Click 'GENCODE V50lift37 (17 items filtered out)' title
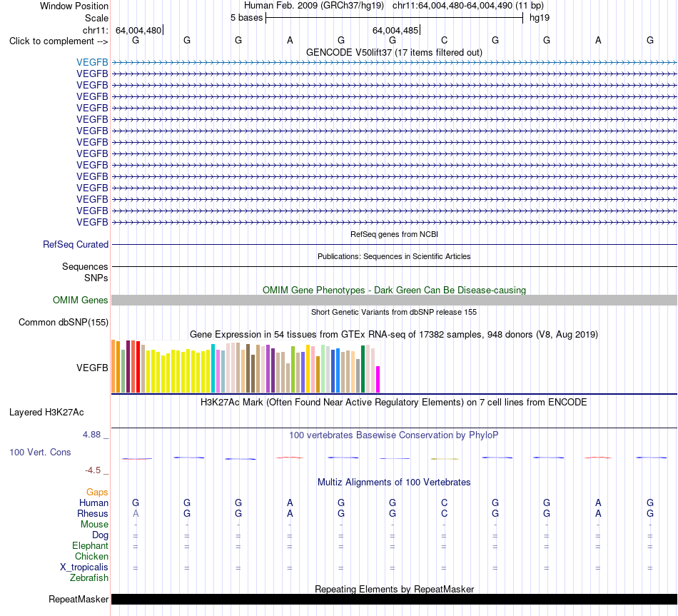The image size is (678, 616). point(394,52)
